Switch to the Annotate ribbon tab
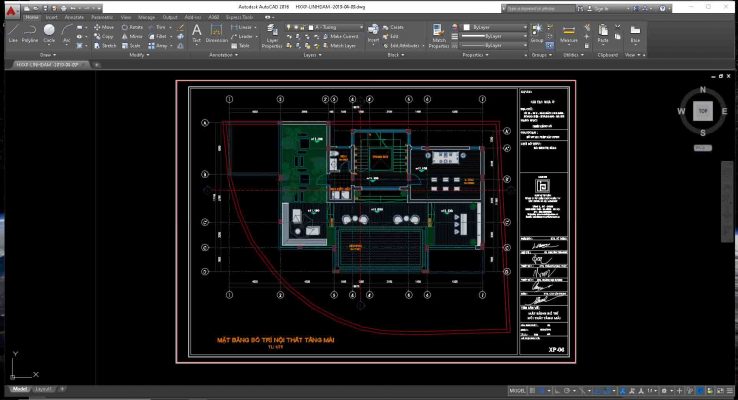The width and height of the screenshot is (738, 400). tap(74, 17)
